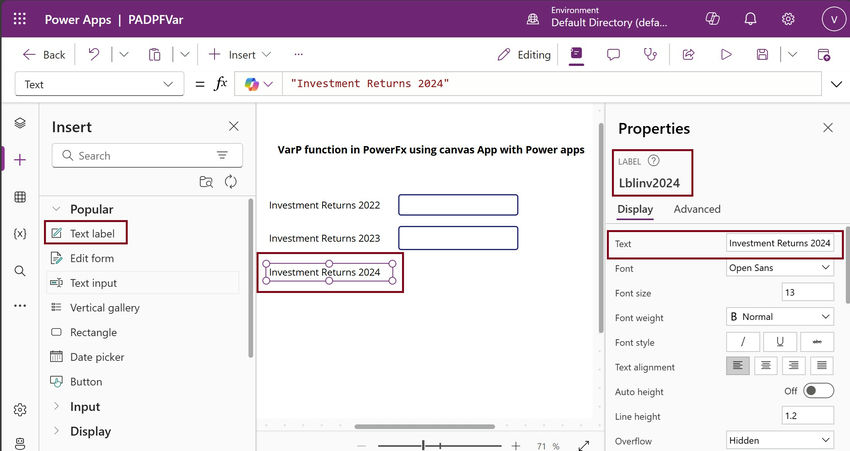This screenshot has height=451, width=850.
Task: Click the Share icon
Action: coord(688,54)
